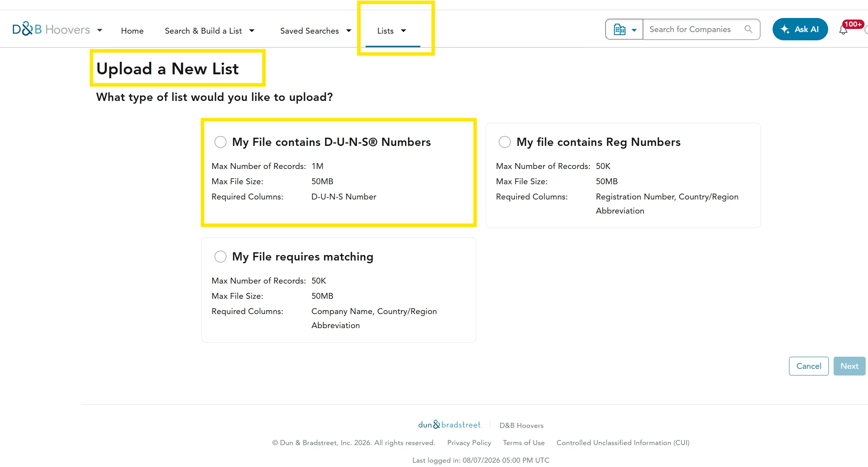Click the '1M' max records value

point(317,166)
